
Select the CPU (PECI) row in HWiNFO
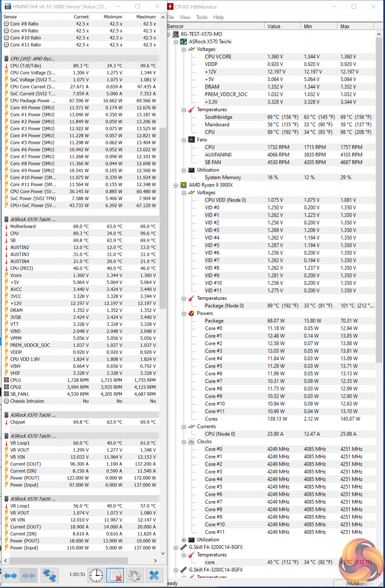(81, 268)
